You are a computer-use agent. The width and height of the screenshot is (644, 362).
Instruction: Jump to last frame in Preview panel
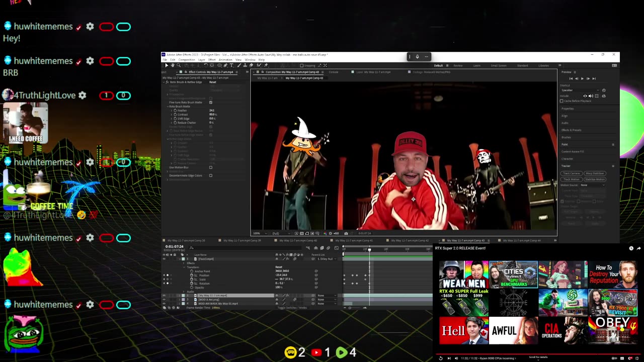pos(594,78)
